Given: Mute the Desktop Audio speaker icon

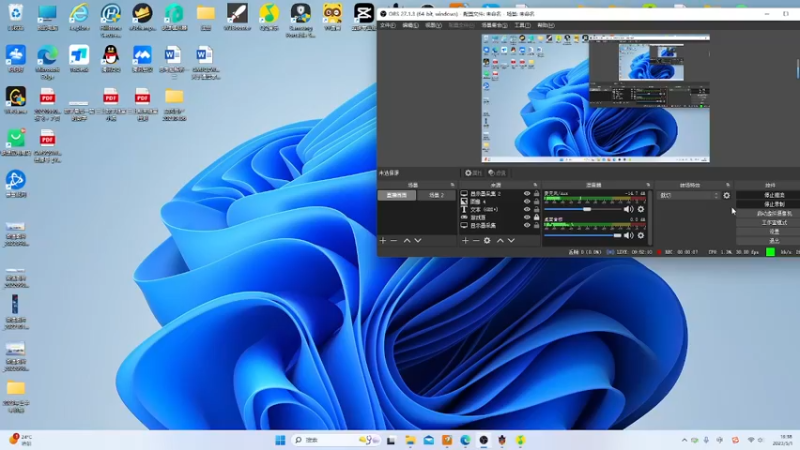Looking at the screenshot, I should coord(629,235).
